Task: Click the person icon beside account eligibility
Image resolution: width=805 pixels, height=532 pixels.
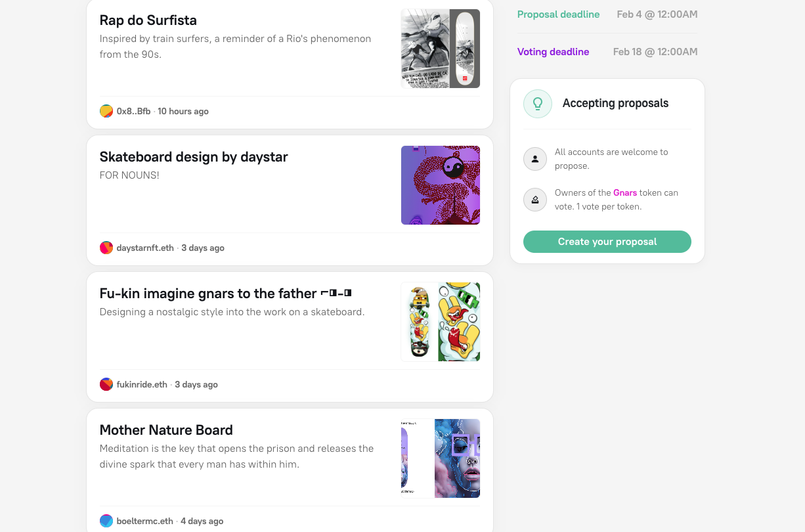Action: click(x=535, y=159)
